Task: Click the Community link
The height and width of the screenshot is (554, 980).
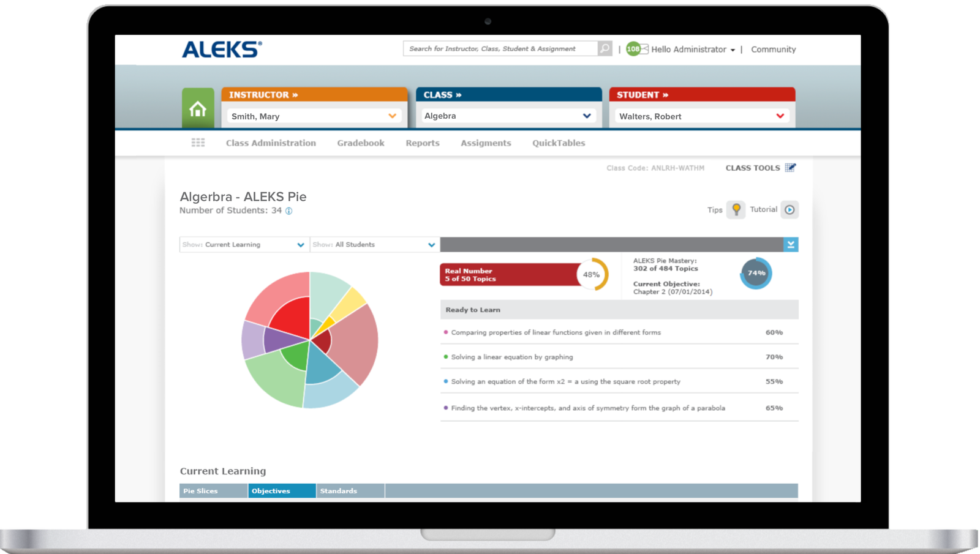Action: [774, 50]
